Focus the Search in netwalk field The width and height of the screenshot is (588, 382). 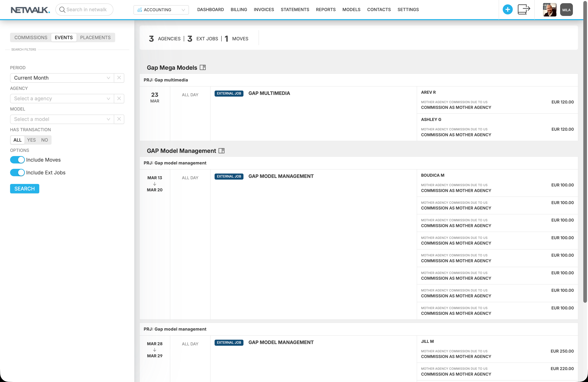(86, 10)
